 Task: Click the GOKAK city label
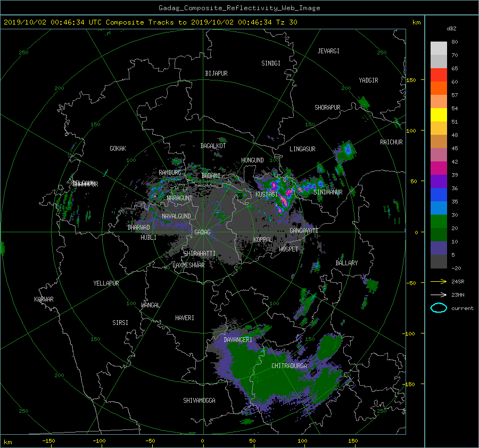point(118,149)
